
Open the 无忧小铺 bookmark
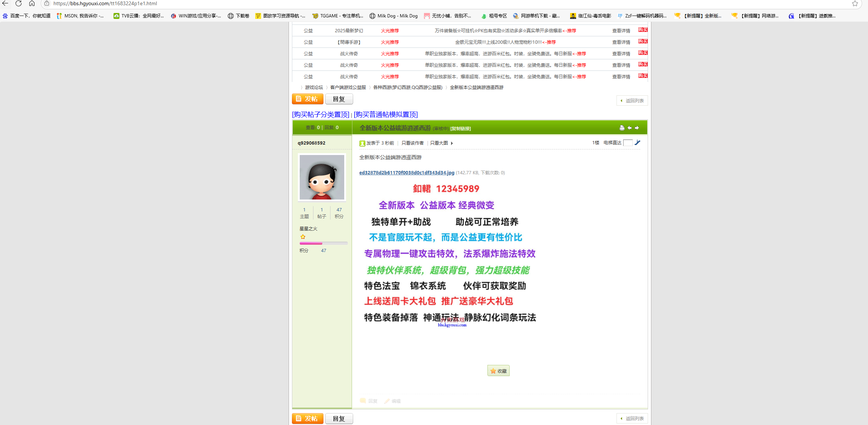click(x=447, y=16)
